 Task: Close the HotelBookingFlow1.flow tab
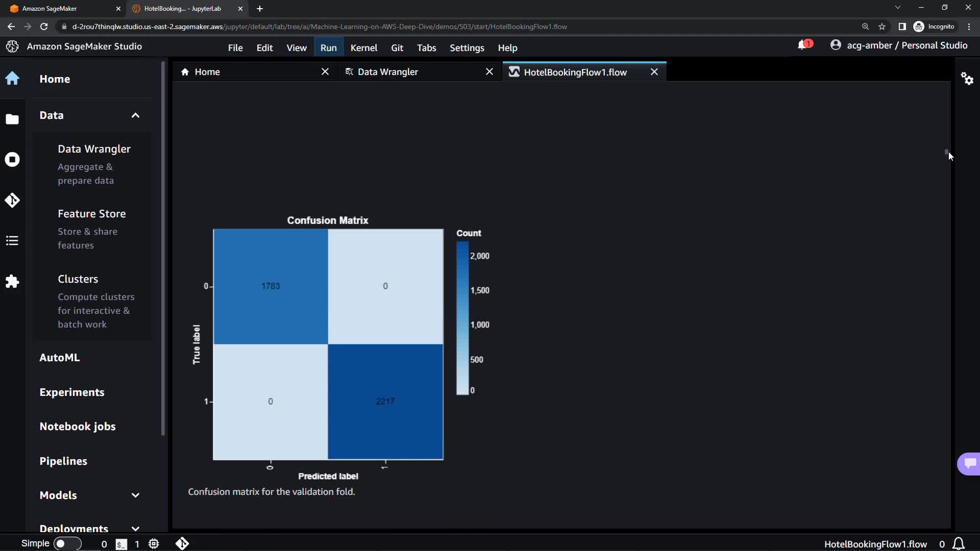[x=654, y=72]
